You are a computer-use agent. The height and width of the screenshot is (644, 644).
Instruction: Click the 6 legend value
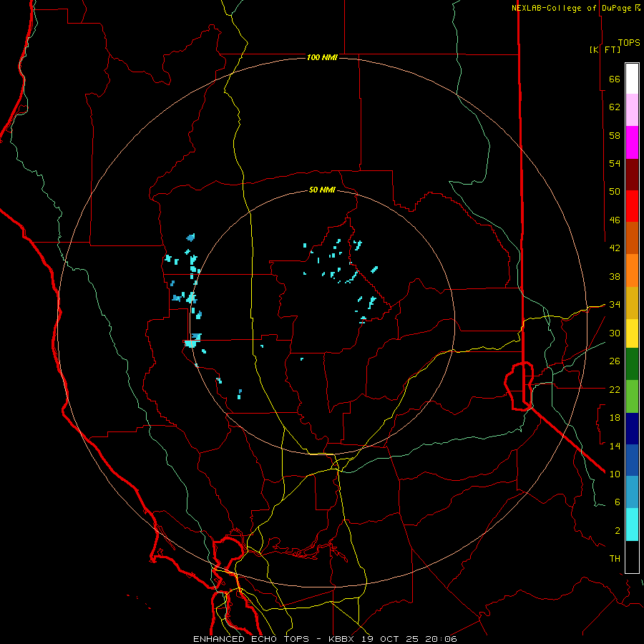[618, 502]
